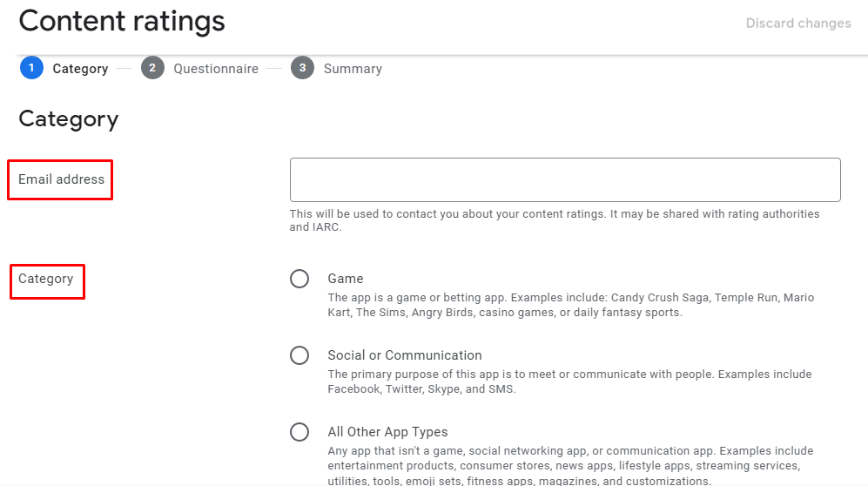Click the Category field label beside the radio options
868x486 pixels.
pyautogui.click(x=46, y=279)
